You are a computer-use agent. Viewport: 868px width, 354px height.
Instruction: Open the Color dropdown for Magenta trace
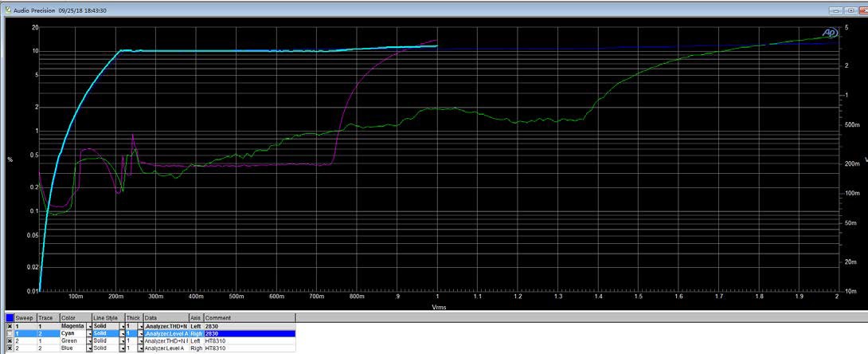[89, 326]
